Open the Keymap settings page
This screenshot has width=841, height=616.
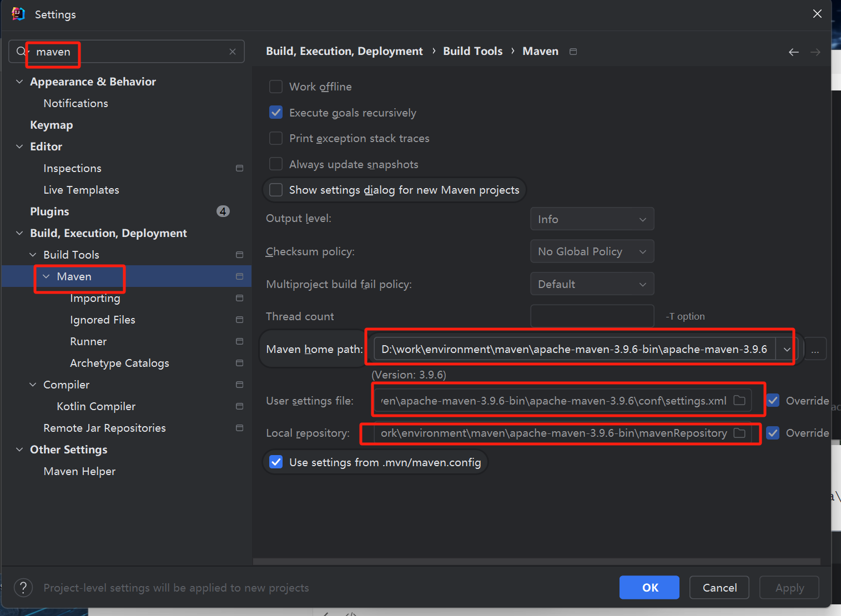[x=52, y=125]
